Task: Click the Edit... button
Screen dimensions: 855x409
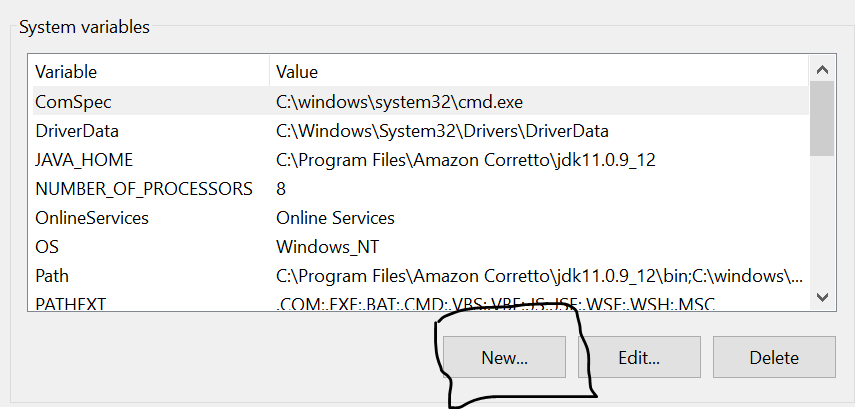Action: [639, 357]
